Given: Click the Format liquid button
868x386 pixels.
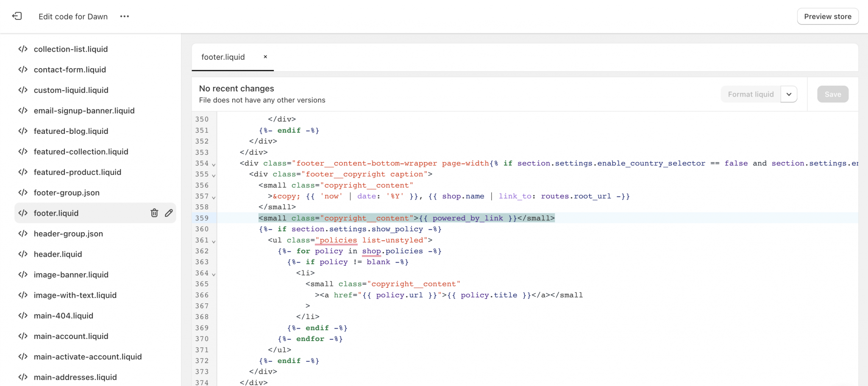Looking at the screenshot, I should (x=750, y=94).
